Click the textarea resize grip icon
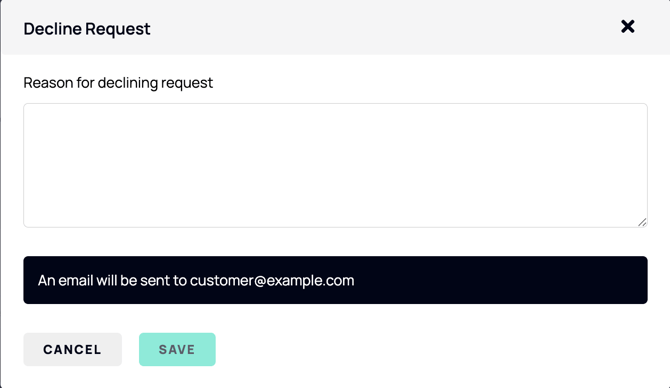 (x=642, y=222)
